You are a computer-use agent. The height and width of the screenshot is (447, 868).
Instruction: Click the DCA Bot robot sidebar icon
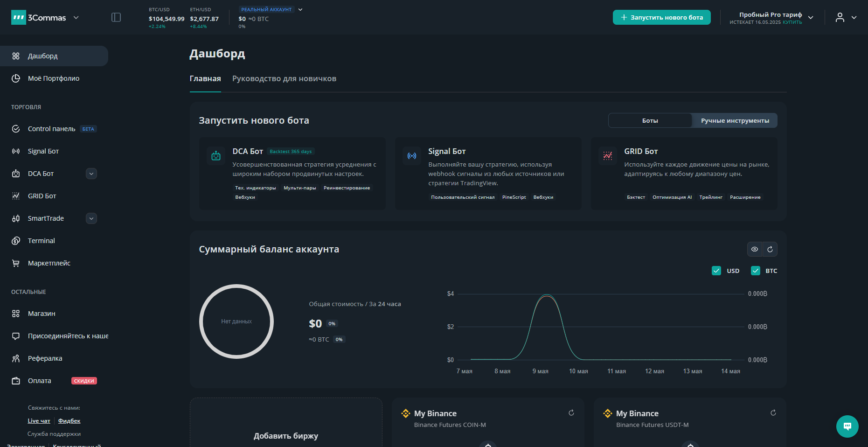click(x=16, y=174)
